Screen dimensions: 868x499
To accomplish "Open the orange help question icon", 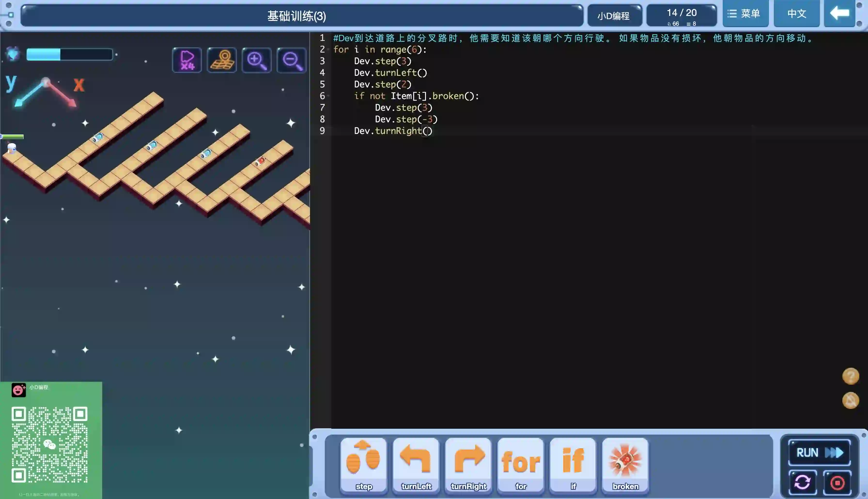I will (x=851, y=376).
